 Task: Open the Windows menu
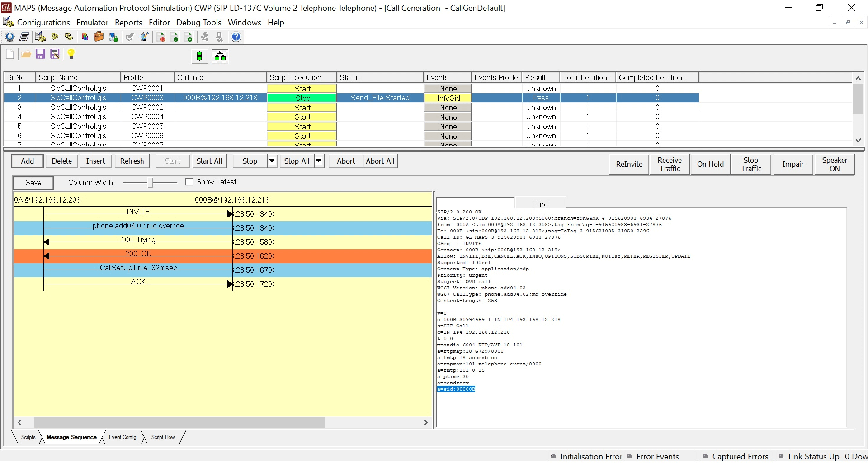pos(245,23)
